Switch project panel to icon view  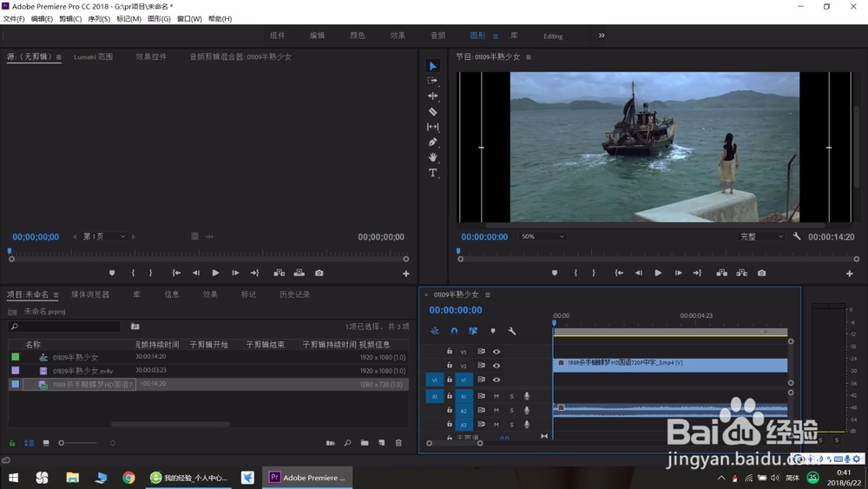(46, 443)
